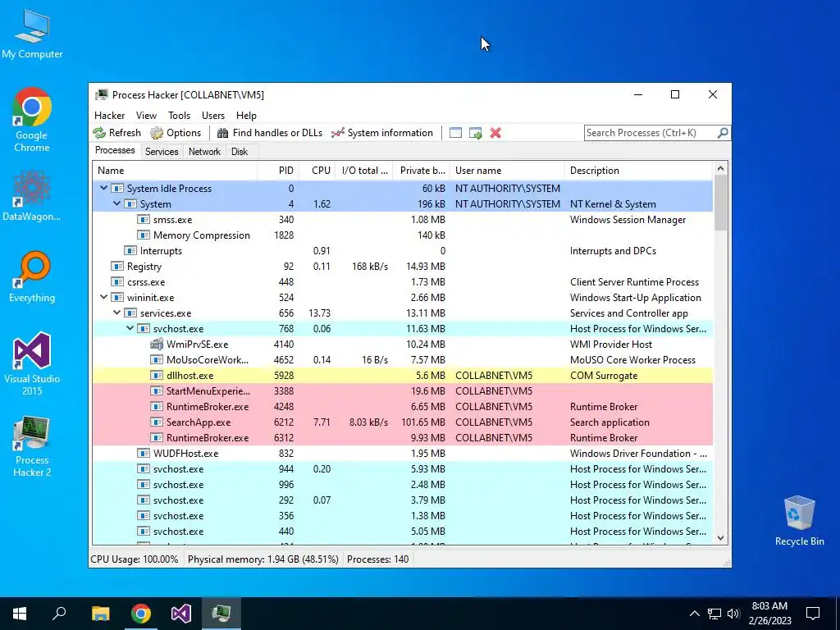
Task: Click the vertical scrollbar thumb
Action: click(x=720, y=203)
